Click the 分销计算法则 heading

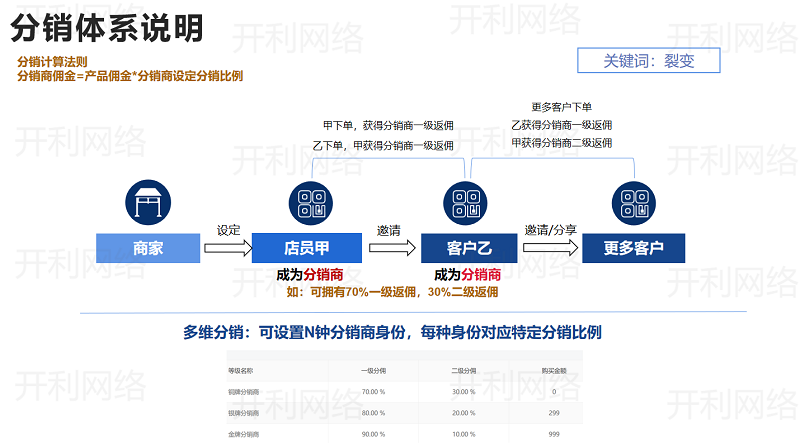click(x=52, y=62)
